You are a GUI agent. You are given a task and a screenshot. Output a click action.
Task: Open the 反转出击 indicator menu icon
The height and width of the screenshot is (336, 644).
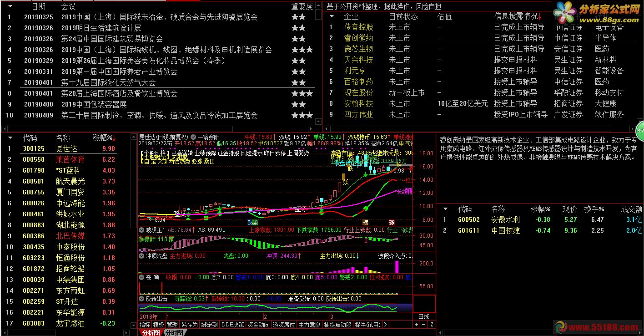point(141,299)
